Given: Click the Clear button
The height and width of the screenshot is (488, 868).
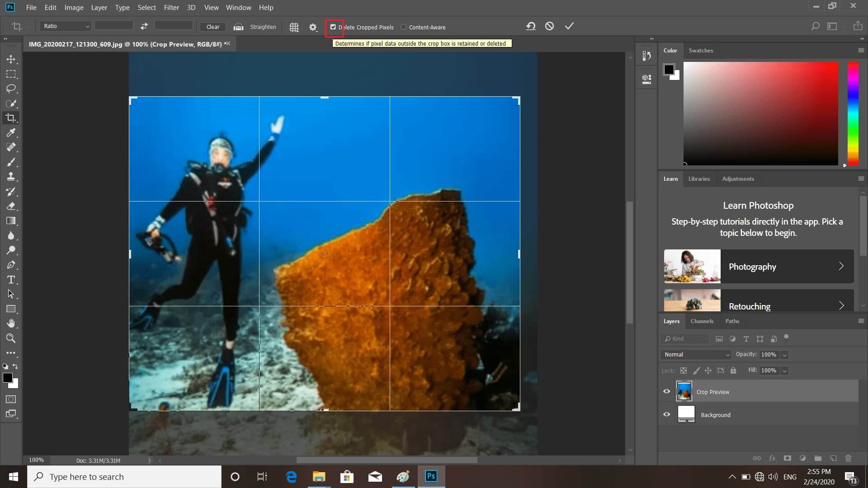Looking at the screenshot, I should [x=212, y=27].
